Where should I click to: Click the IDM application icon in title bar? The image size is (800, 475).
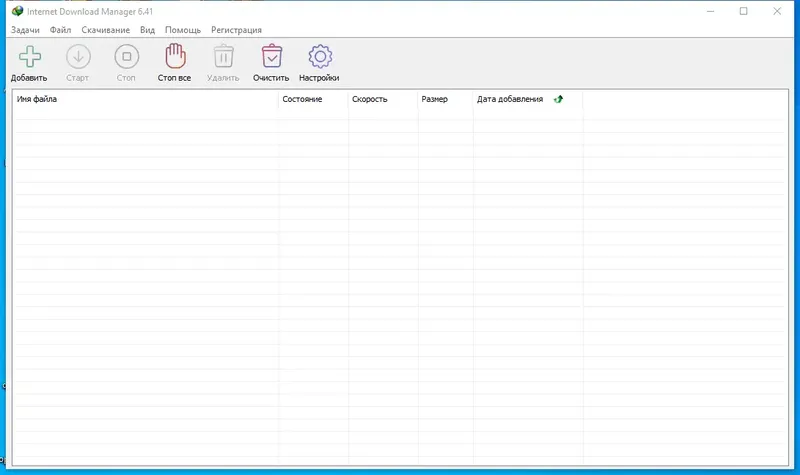[x=17, y=11]
